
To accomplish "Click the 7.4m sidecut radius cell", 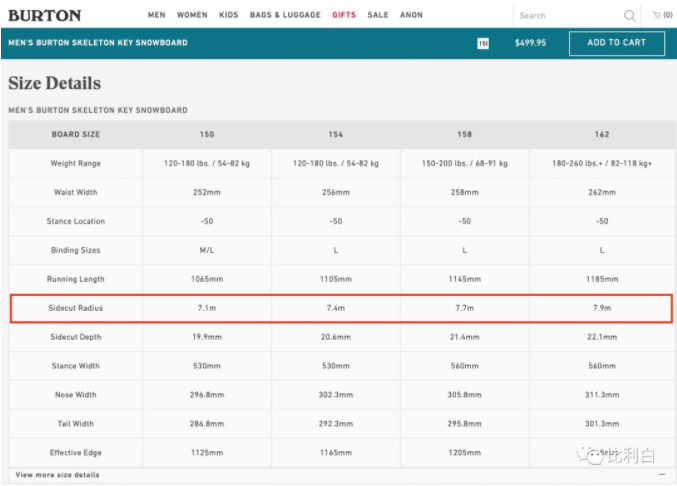I will (x=335, y=308).
